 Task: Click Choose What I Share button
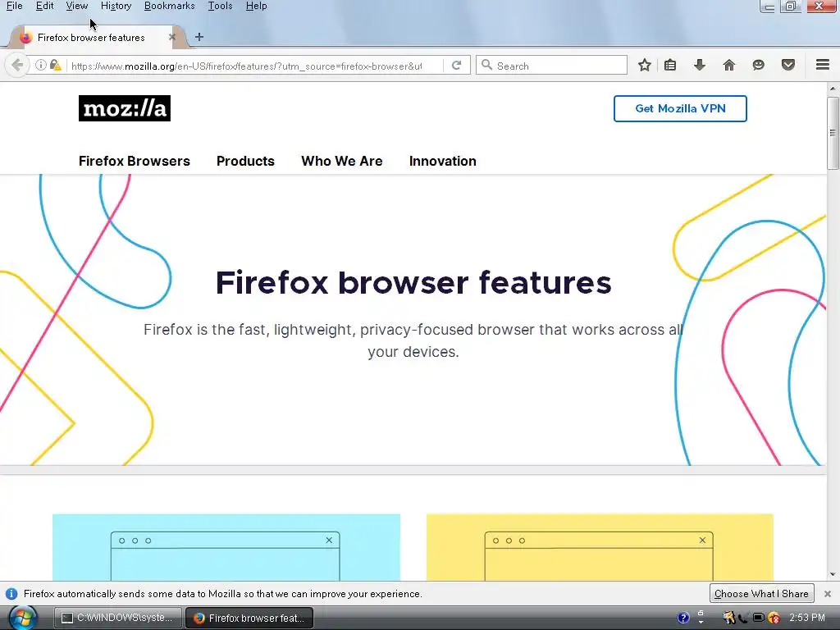[x=761, y=594]
